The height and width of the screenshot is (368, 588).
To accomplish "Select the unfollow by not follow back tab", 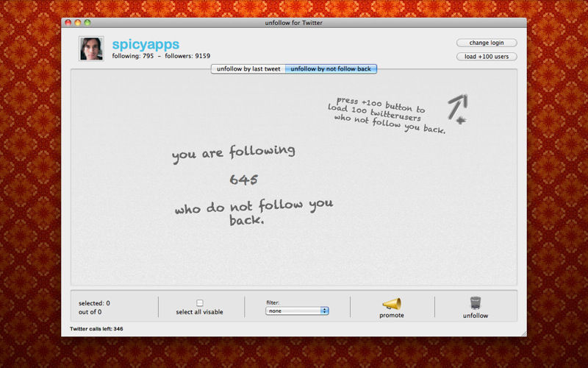I will (x=331, y=69).
